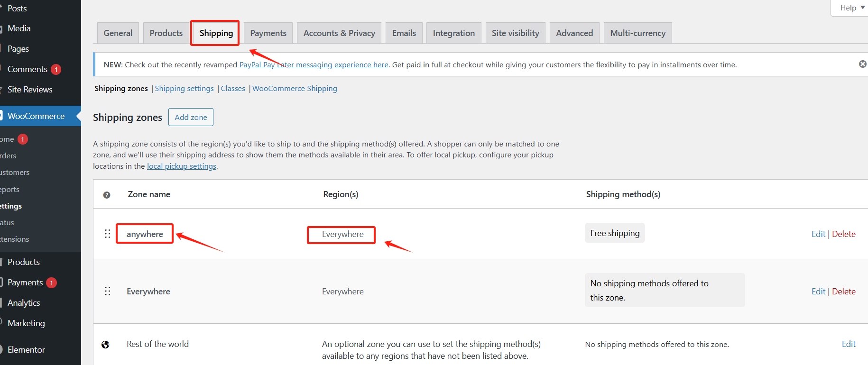Open the Multi-currency tab
The height and width of the screenshot is (365, 868).
(637, 33)
